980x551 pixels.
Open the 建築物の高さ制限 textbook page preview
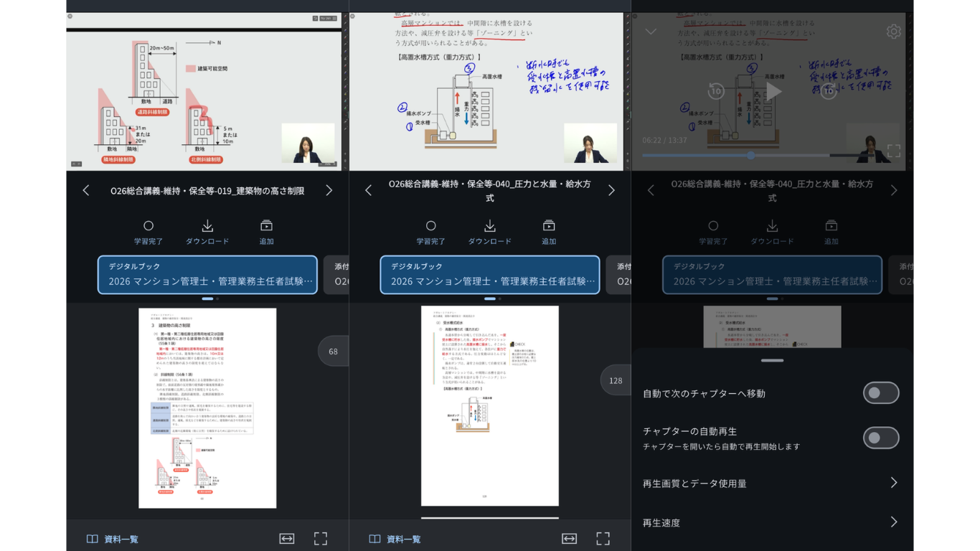click(x=207, y=408)
